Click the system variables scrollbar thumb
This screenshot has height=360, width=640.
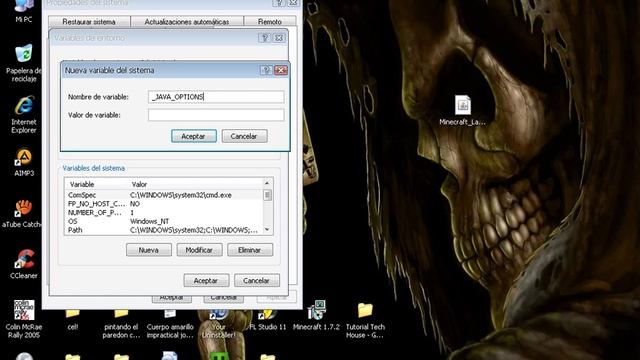click(x=267, y=195)
